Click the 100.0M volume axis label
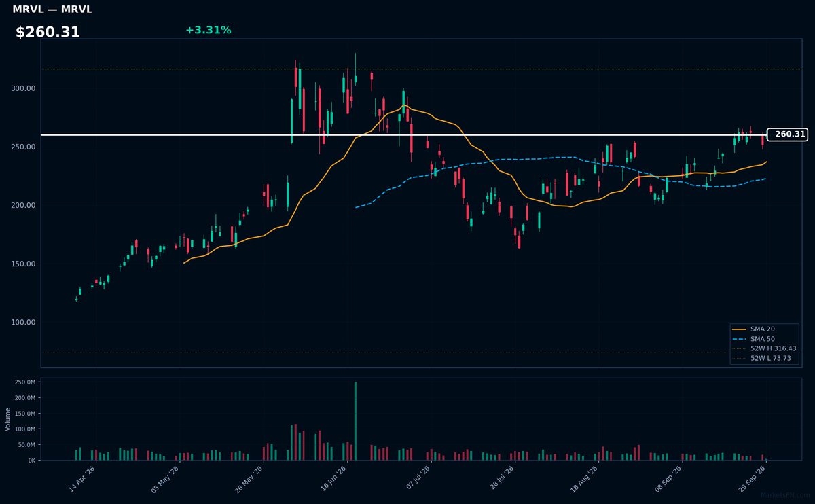This screenshot has height=504, width=815. pos(25,429)
